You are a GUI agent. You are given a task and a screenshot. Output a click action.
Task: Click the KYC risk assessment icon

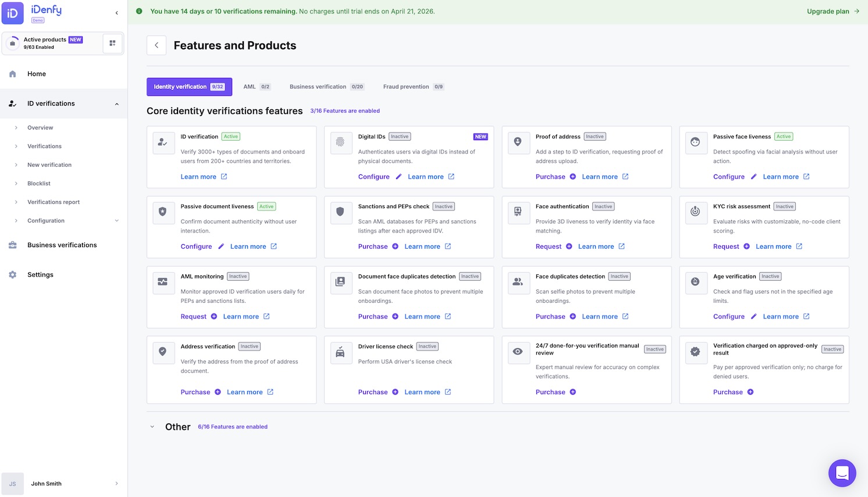[x=695, y=212]
